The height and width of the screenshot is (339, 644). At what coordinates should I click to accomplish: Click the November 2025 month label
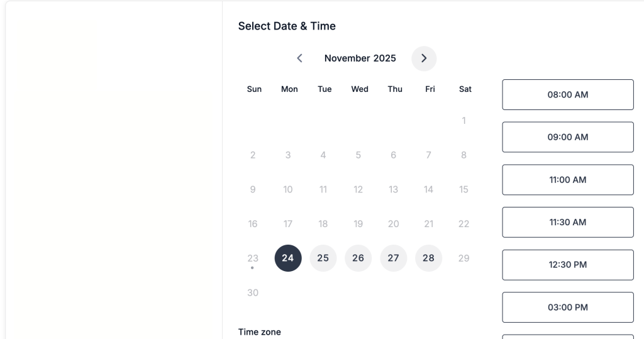click(x=360, y=58)
